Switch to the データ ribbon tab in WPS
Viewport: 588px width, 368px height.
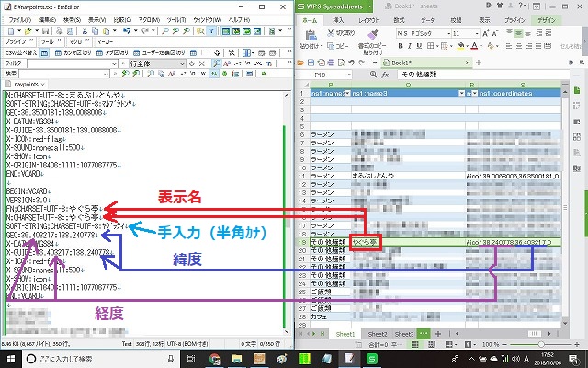427,20
